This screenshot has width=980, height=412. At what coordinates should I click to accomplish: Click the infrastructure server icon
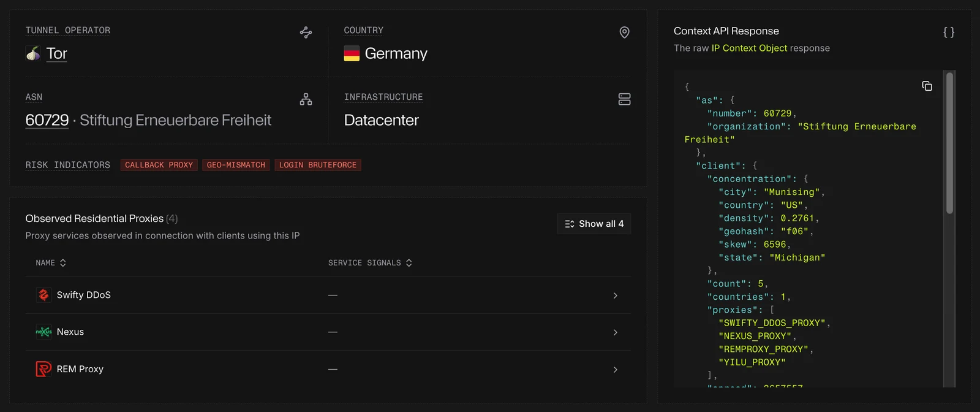click(x=624, y=99)
